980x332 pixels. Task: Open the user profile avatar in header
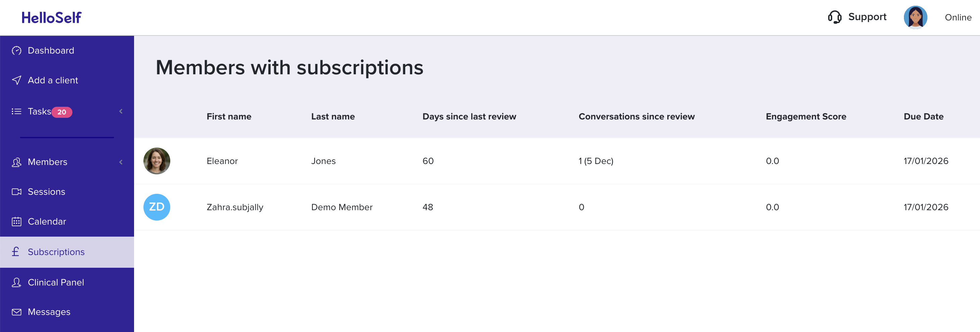915,17
